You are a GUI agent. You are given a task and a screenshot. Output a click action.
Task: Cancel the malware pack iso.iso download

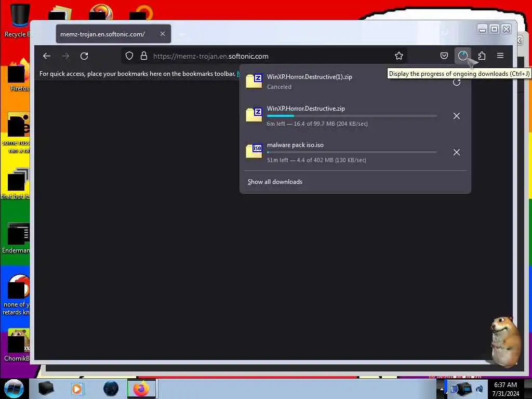457,152
